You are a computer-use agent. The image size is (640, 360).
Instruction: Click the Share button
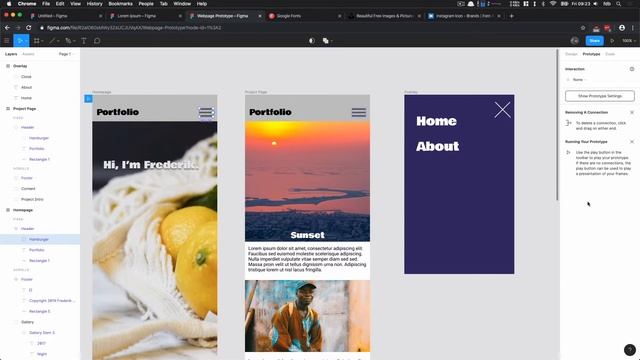pyautogui.click(x=595, y=41)
